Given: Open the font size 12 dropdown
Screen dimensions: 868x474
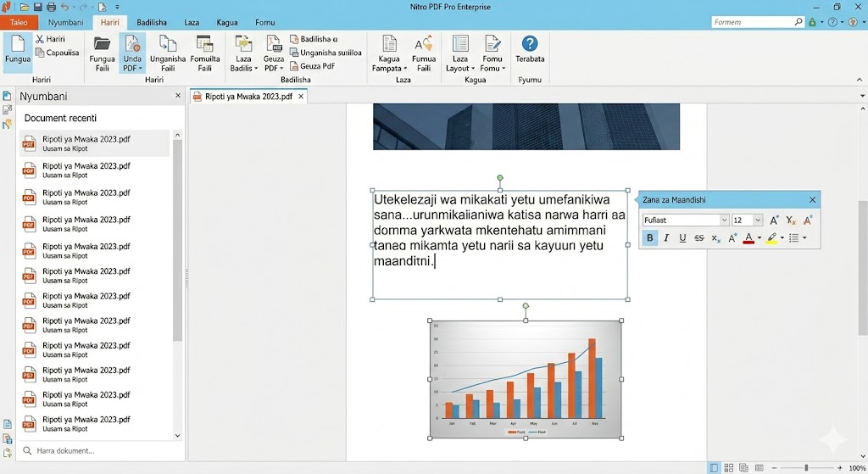Looking at the screenshot, I should (x=758, y=220).
